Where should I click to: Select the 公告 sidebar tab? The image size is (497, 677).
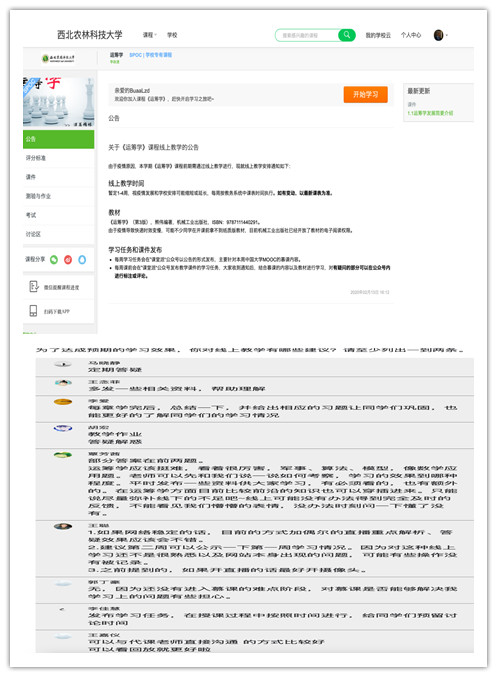tap(58, 139)
